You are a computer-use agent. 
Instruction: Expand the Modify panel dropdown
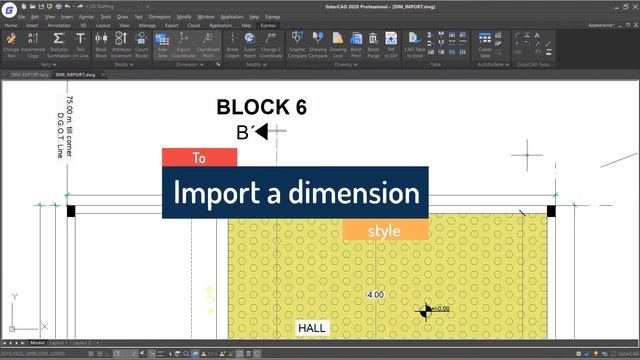[x=256, y=64]
